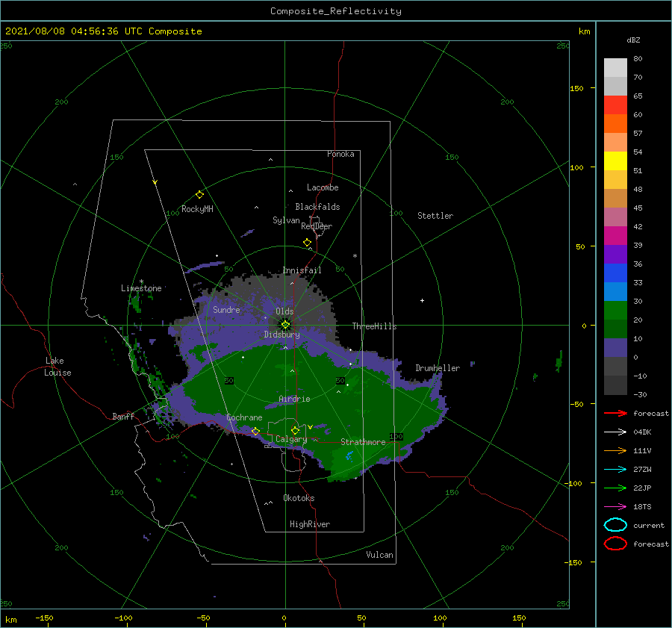672x628 pixels.
Task: Select the green 20-30 dBZ swatch
Action: (x=615, y=310)
